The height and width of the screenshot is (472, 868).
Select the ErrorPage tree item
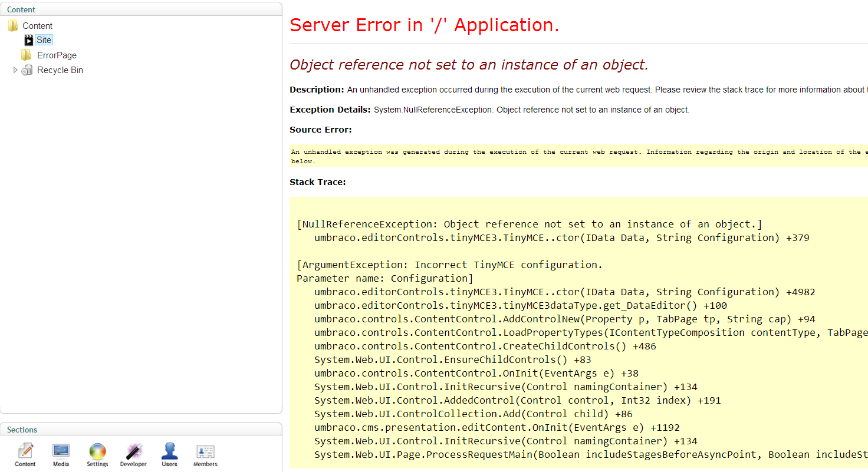(x=57, y=55)
